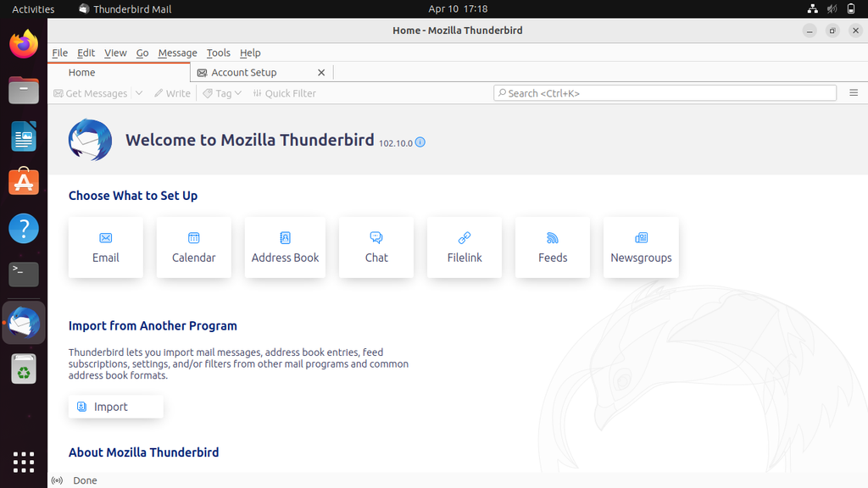Image resolution: width=868 pixels, height=488 pixels.
Task: Open the Address Book setup
Action: (285, 247)
